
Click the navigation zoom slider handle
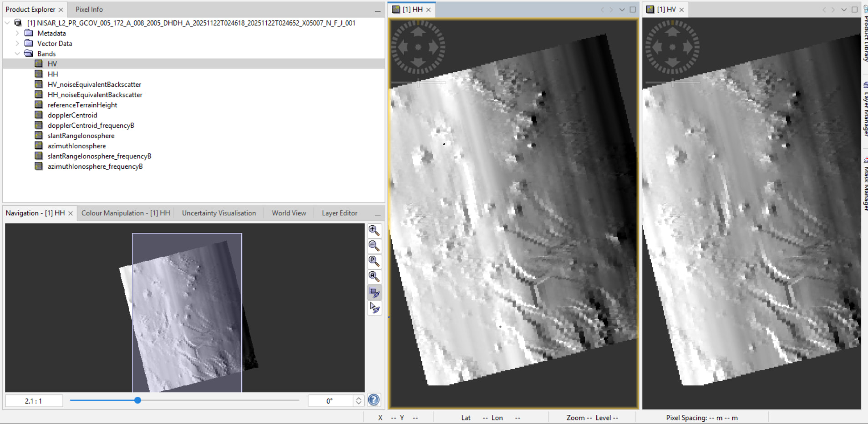[137, 400]
